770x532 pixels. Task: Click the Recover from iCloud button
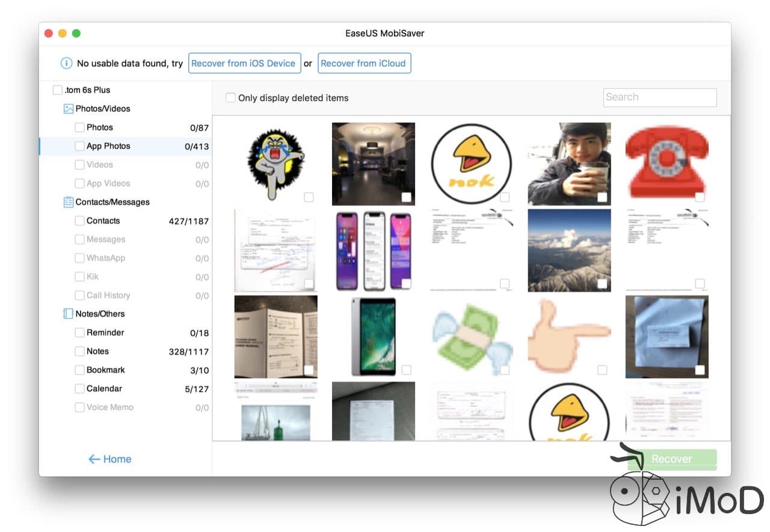(x=364, y=63)
